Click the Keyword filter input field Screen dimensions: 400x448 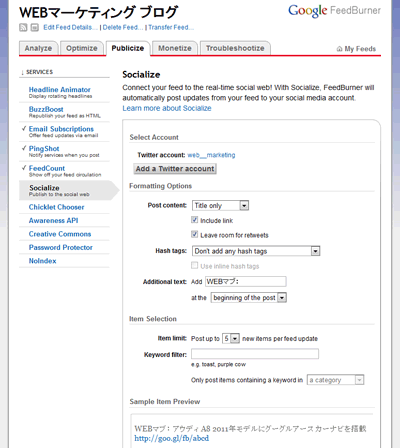[255, 354]
